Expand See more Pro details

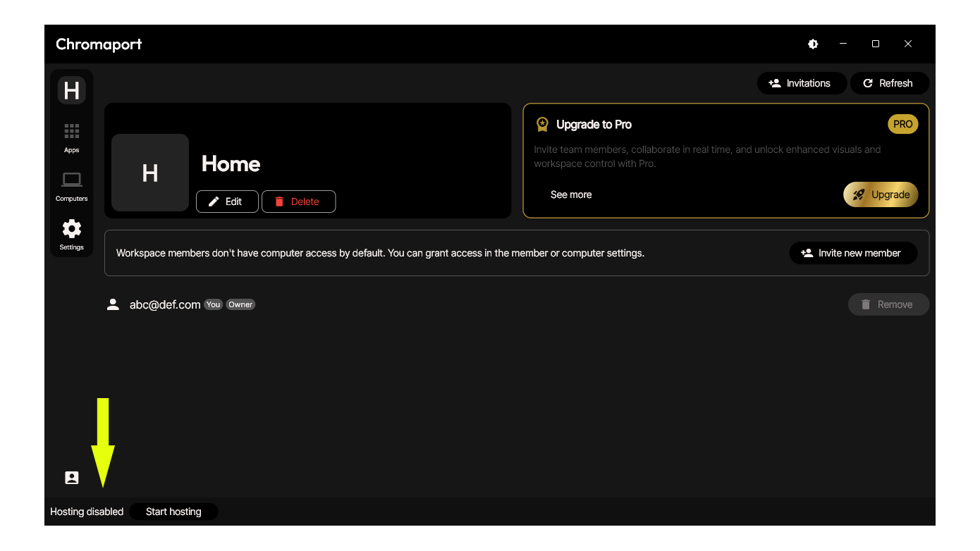571,194
